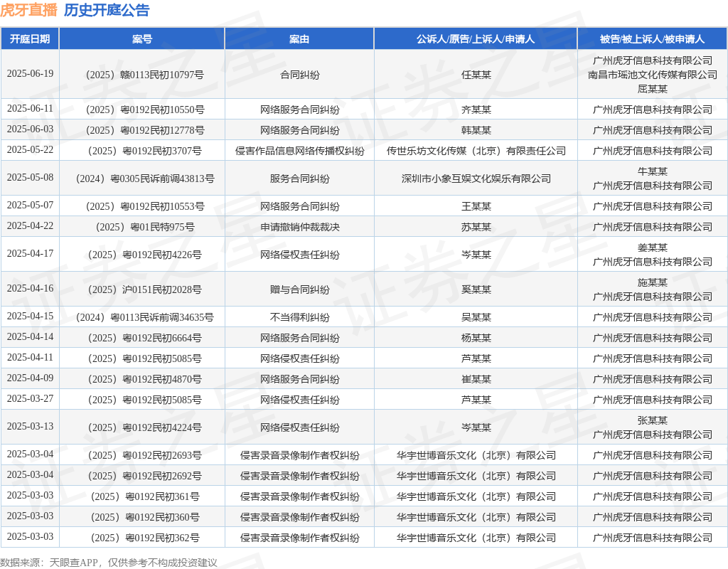Click the date 2025-04-17

(x=30, y=254)
